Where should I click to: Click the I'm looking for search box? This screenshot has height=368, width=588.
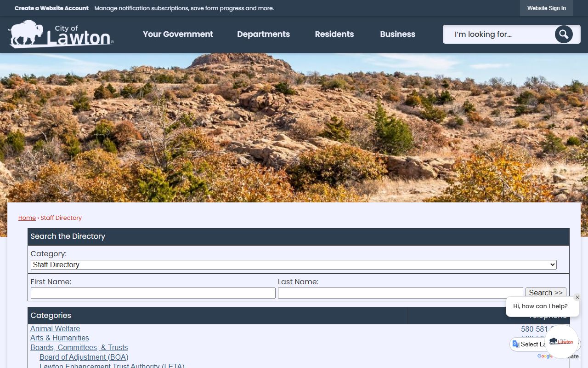click(x=498, y=34)
